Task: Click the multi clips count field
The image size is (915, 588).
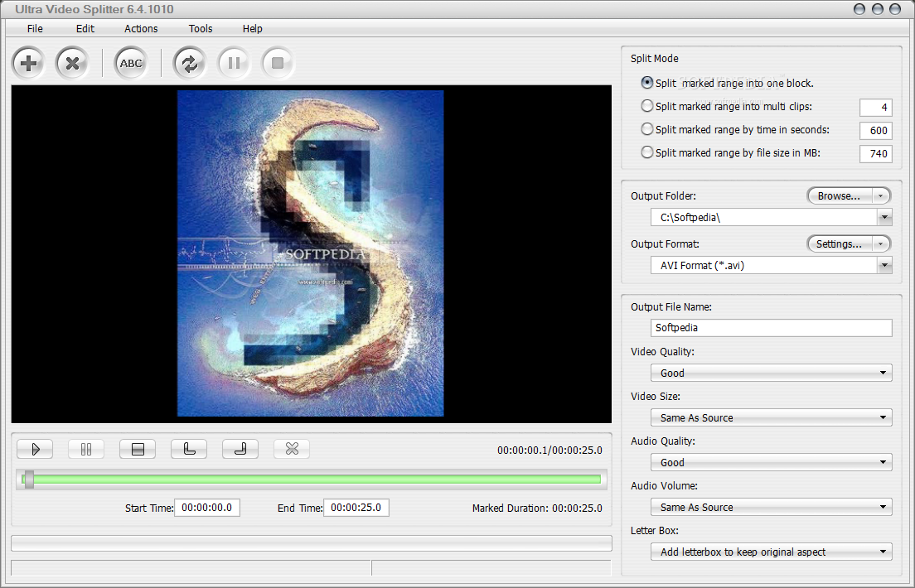Action: [876, 108]
